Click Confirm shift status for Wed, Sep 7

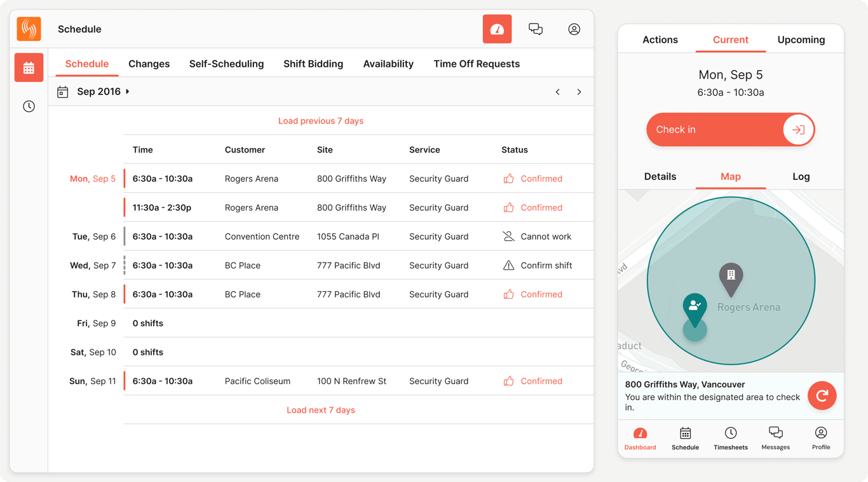[546, 265]
